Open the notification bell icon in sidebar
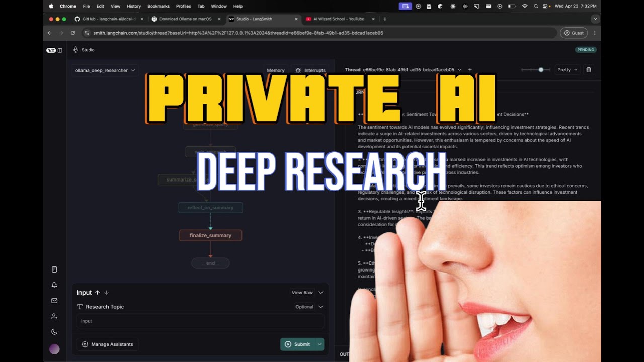The width and height of the screenshot is (644, 362). click(54, 285)
